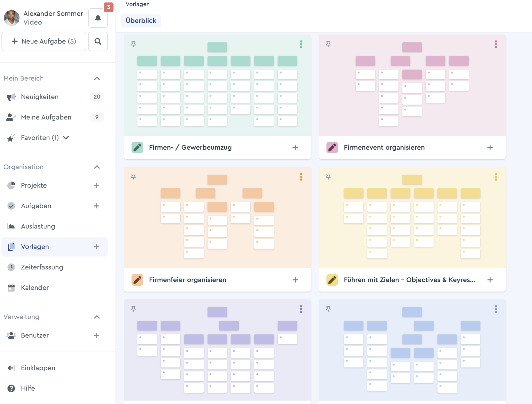
Task: Select the Überblick tab
Action: click(x=141, y=20)
